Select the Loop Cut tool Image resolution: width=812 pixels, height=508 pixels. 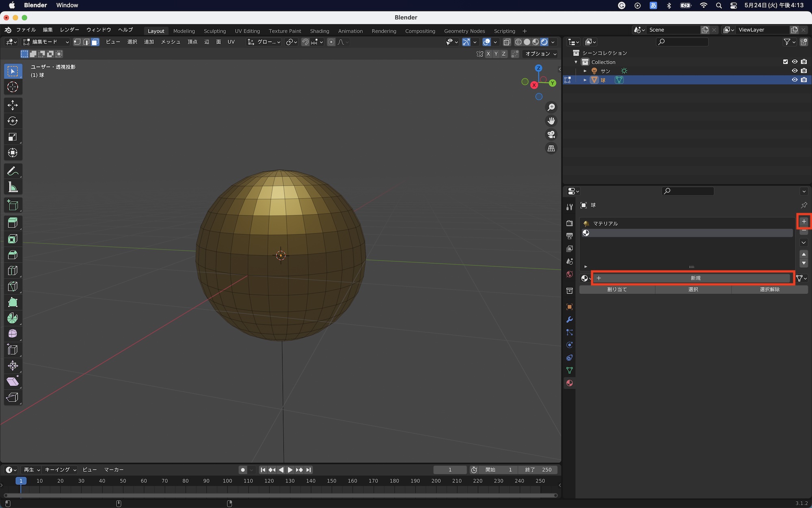(x=13, y=271)
